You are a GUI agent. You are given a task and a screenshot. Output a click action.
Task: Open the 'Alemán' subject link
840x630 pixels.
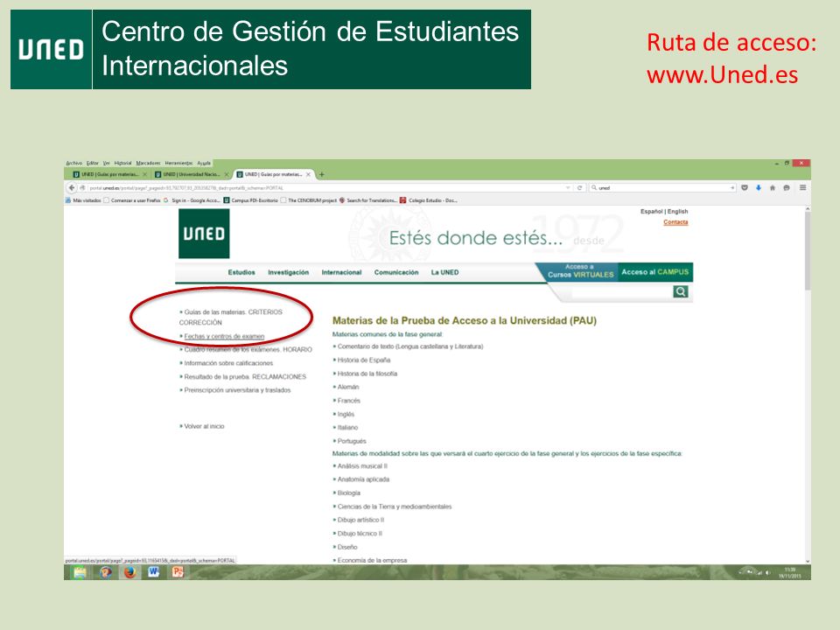[x=347, y=387]
